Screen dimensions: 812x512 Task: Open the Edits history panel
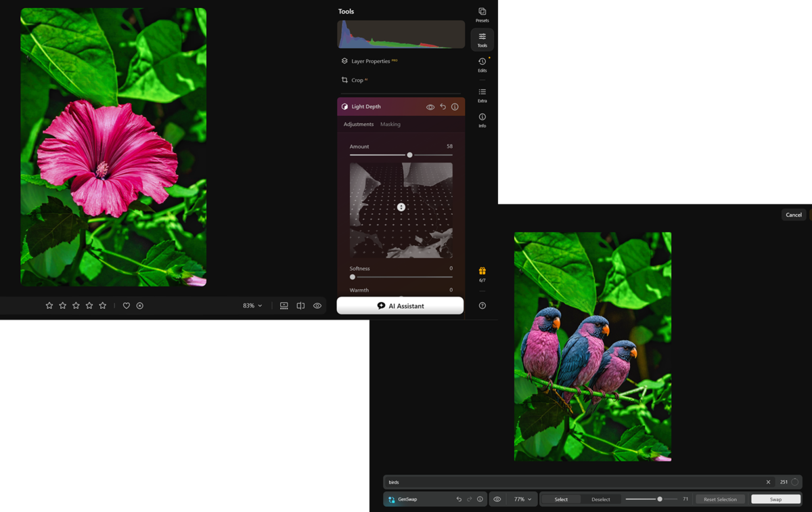(482, 65)
